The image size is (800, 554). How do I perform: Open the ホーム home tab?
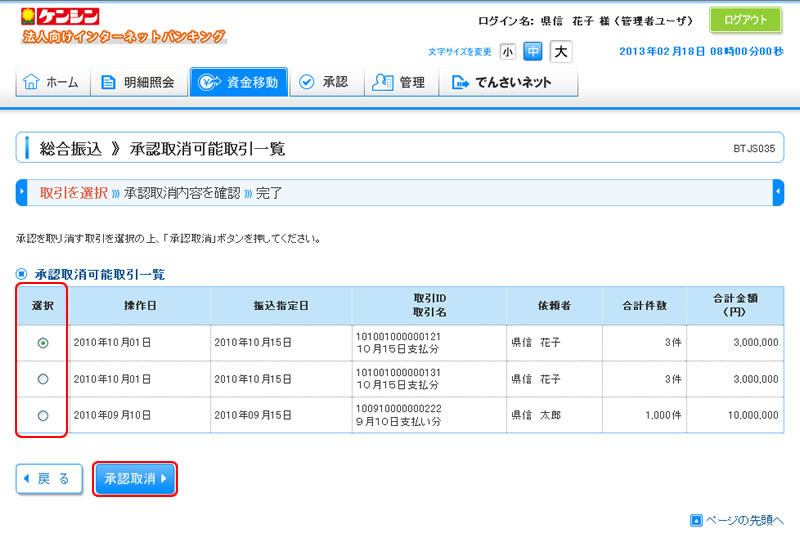coord(51,83)
